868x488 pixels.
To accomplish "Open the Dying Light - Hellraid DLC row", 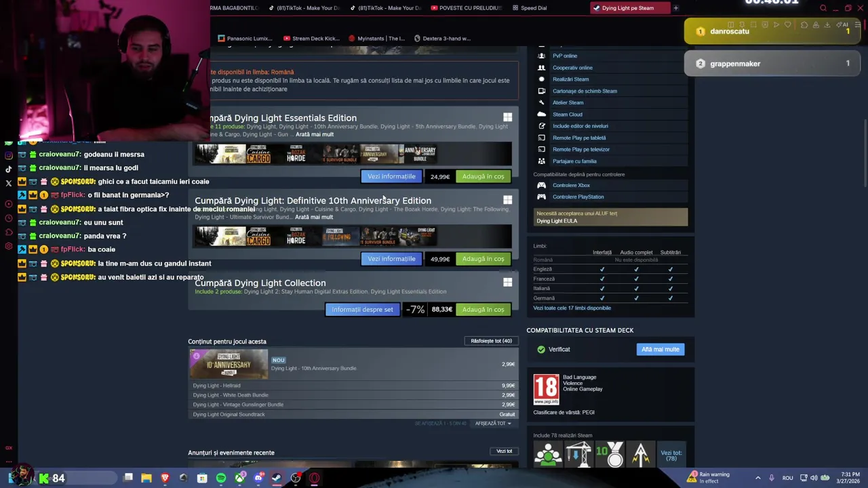I will click(353, 386).
